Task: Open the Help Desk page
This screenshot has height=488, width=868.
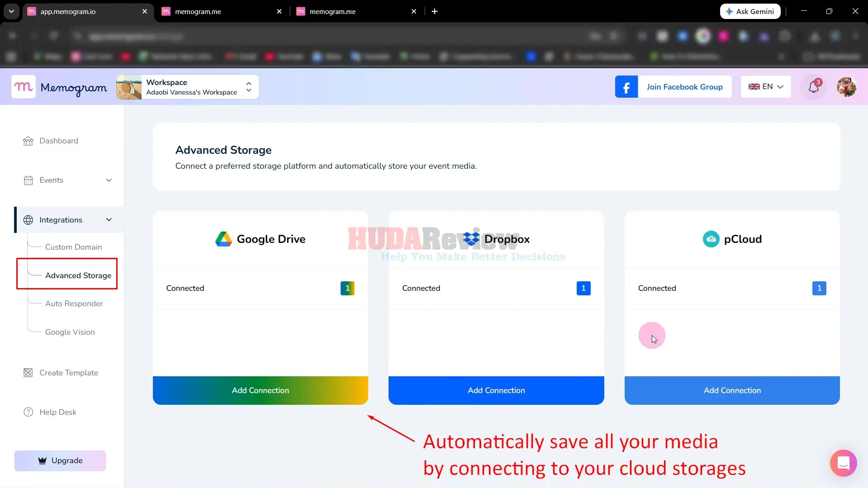Action: coord(58,412)
